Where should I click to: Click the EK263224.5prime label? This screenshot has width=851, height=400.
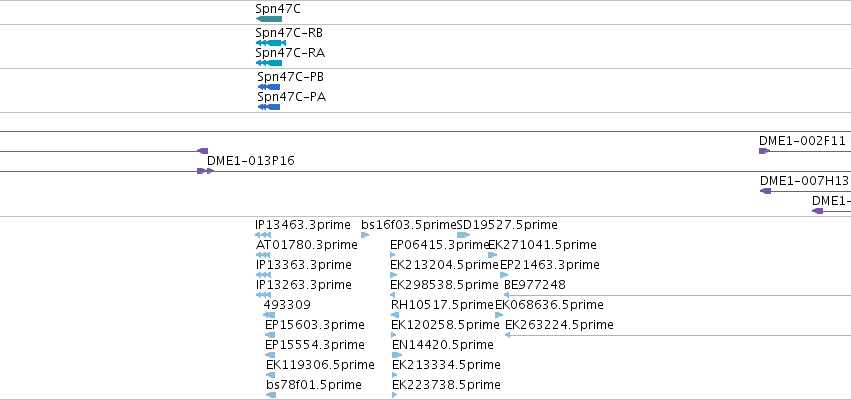(x=560, y=325)
